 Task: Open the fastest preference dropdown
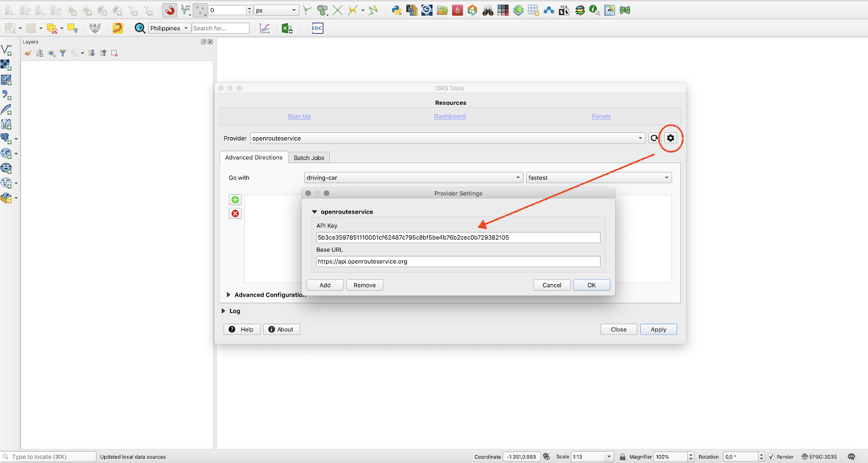pyautogui.click(x=598, y=178)
